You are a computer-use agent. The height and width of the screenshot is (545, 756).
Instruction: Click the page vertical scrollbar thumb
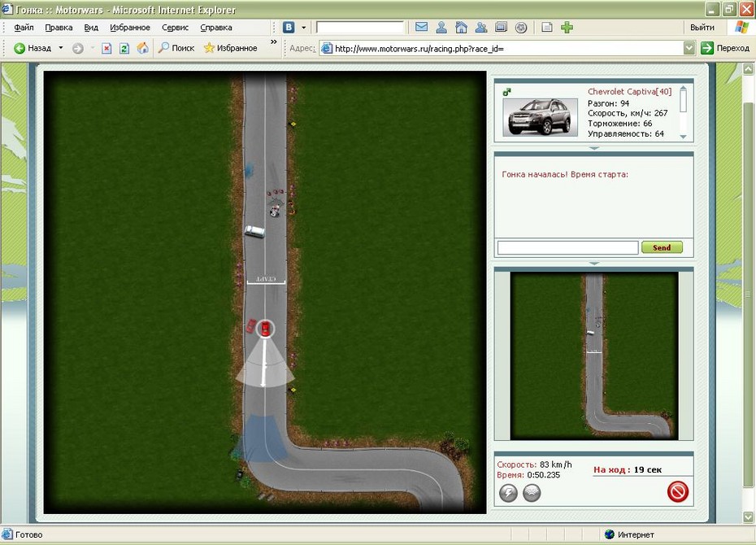coord(748,293)
